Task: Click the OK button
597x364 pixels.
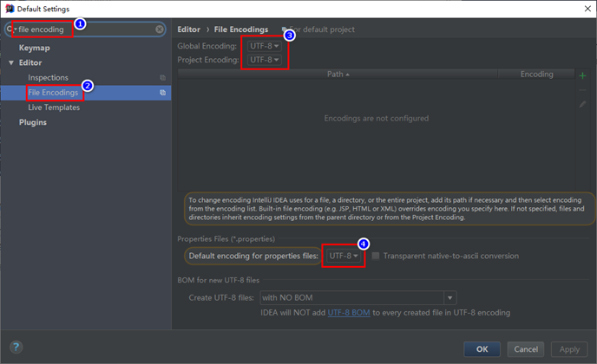Action: click(x=482, y=349)
